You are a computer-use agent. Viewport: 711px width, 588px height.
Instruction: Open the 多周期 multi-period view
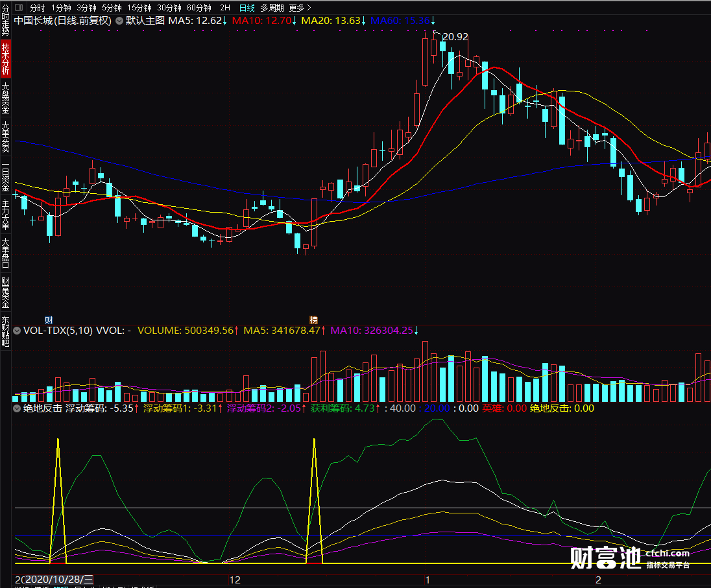point(272,8)
